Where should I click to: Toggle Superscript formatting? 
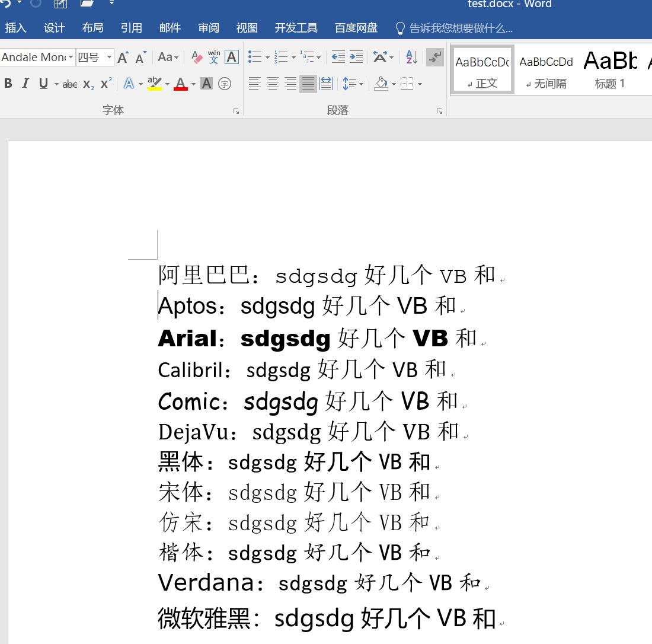[x=107, y=83]
